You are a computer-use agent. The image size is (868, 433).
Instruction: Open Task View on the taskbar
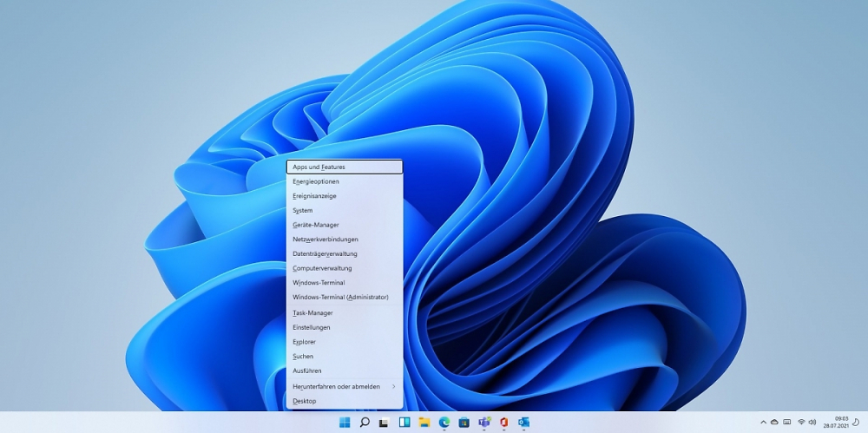tap(384, 423)
